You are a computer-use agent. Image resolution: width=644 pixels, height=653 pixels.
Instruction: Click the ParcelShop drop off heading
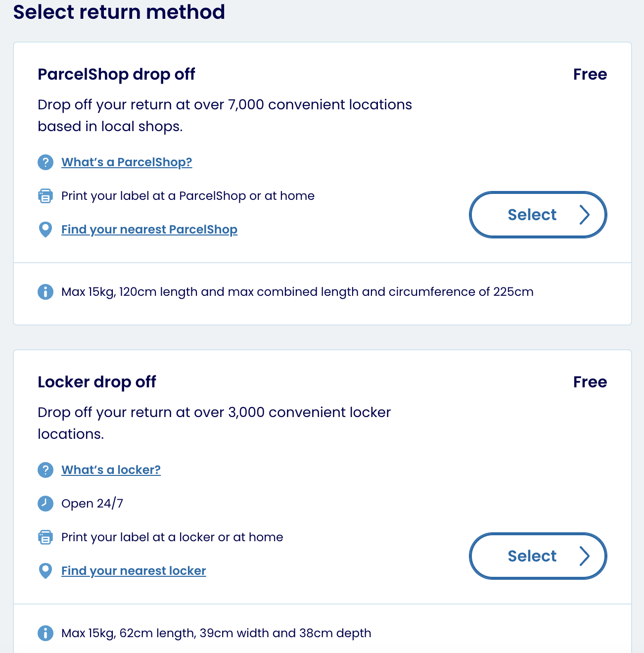(116, 74)
